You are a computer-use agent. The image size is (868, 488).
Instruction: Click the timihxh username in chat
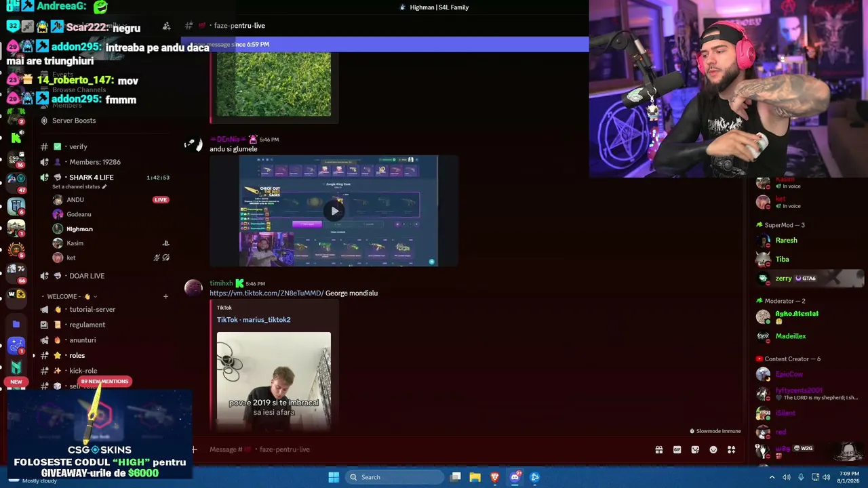221,283
